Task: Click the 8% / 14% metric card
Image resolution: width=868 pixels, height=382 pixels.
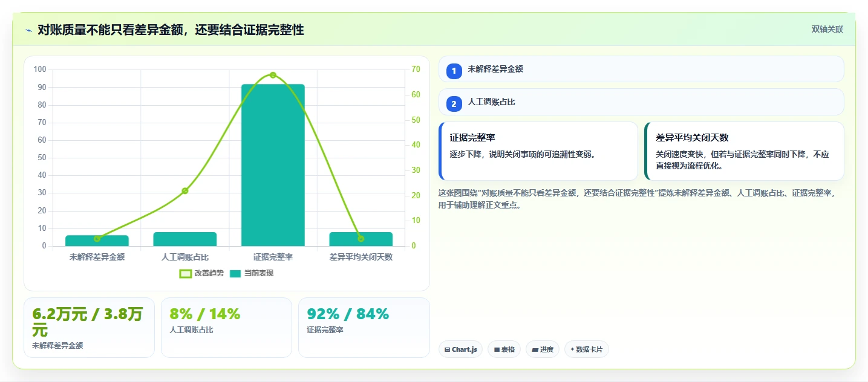Action: point(226,328)
